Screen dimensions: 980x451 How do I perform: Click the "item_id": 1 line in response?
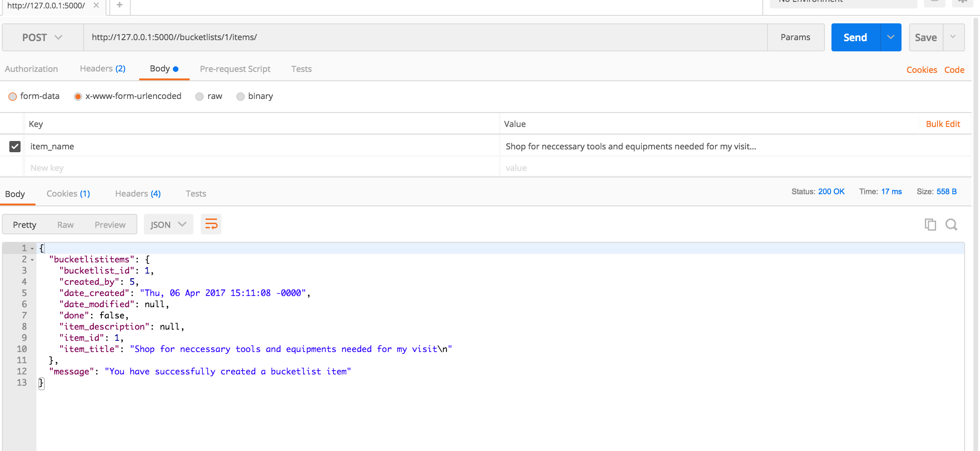[92, 338]
